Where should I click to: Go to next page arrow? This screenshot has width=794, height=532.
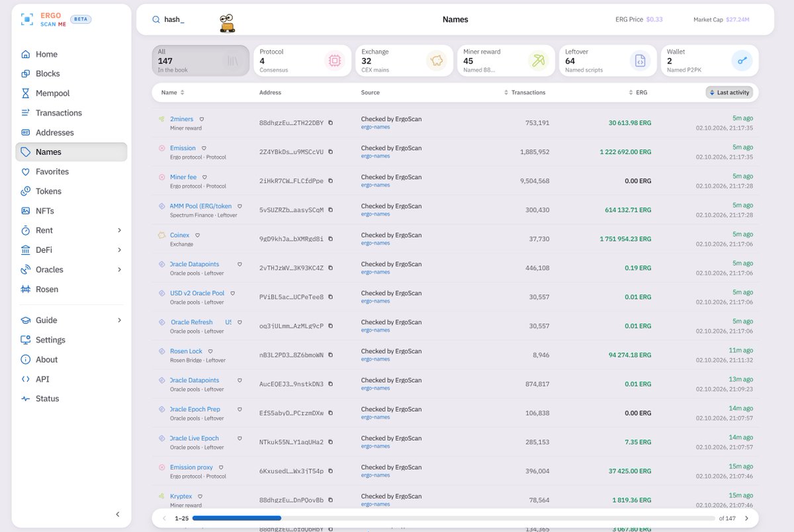746,519
